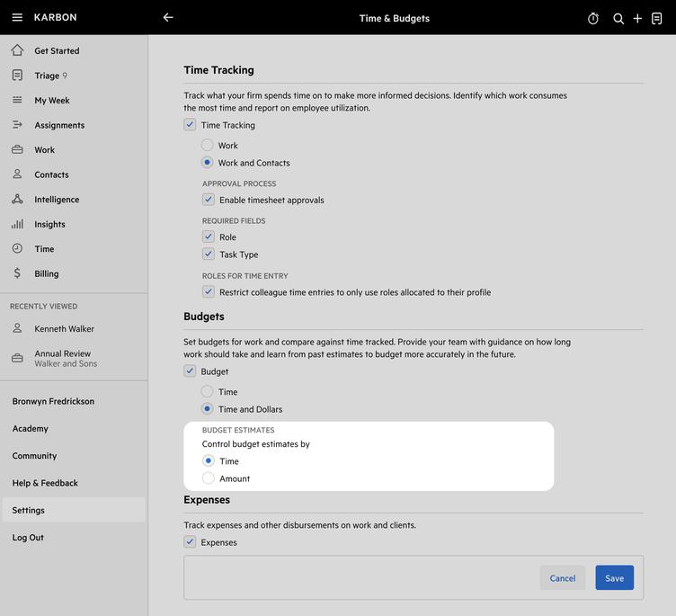Screen dimensions: 676x616
Task: Select the Insights bar chart icon
Action: (x=17, y=224)
